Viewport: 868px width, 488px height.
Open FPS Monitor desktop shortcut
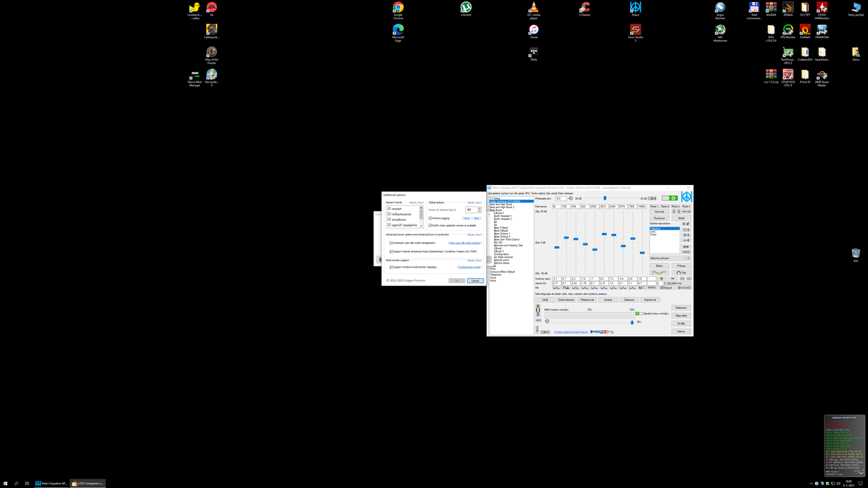(x=788, y=31)
